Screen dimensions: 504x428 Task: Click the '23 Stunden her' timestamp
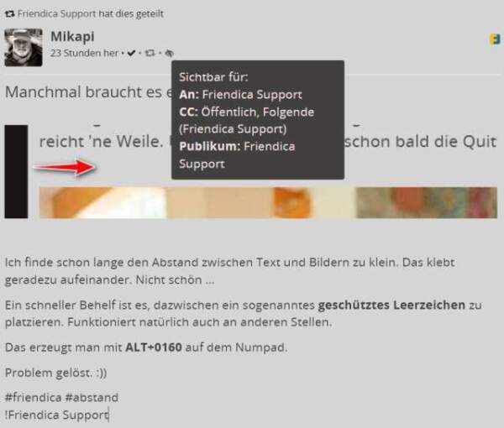click(x=84, y=53)
